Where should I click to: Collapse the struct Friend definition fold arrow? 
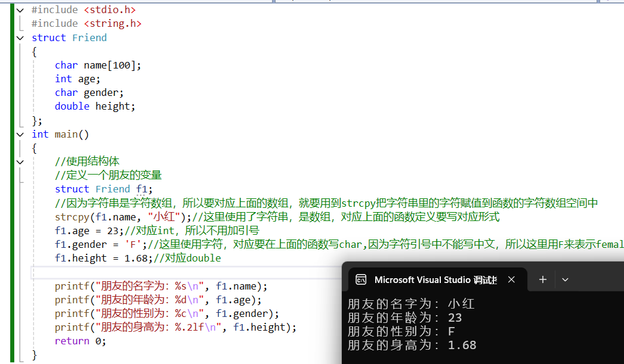coord(20,38)
